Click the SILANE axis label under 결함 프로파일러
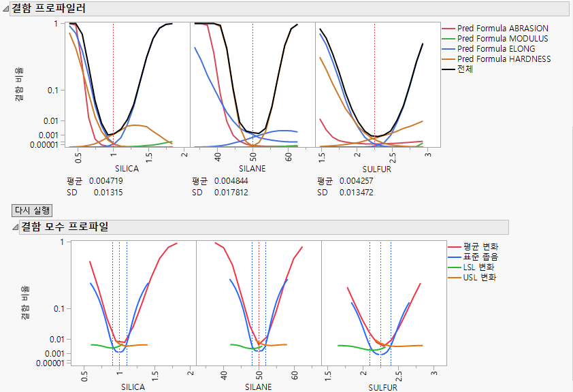The image size is (573, 392). pyautogui.click(x=252, y=169)
